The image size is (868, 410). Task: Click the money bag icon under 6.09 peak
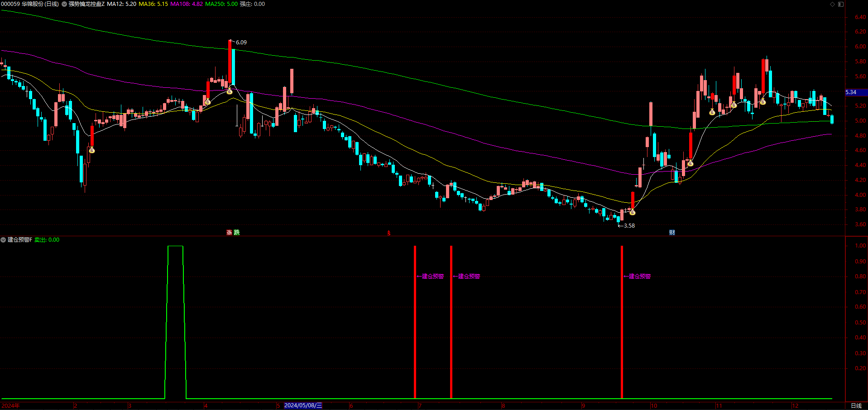230,91
